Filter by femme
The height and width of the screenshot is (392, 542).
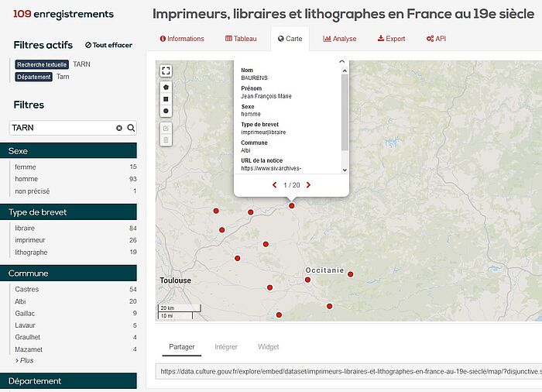point(75,167)
